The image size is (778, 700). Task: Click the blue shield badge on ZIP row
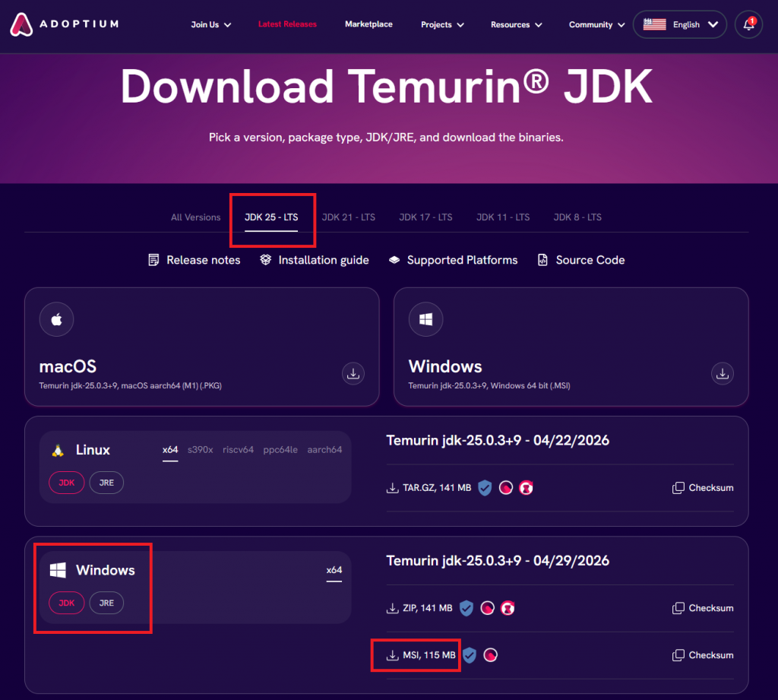pyautogui.click(x=466, y=608)
